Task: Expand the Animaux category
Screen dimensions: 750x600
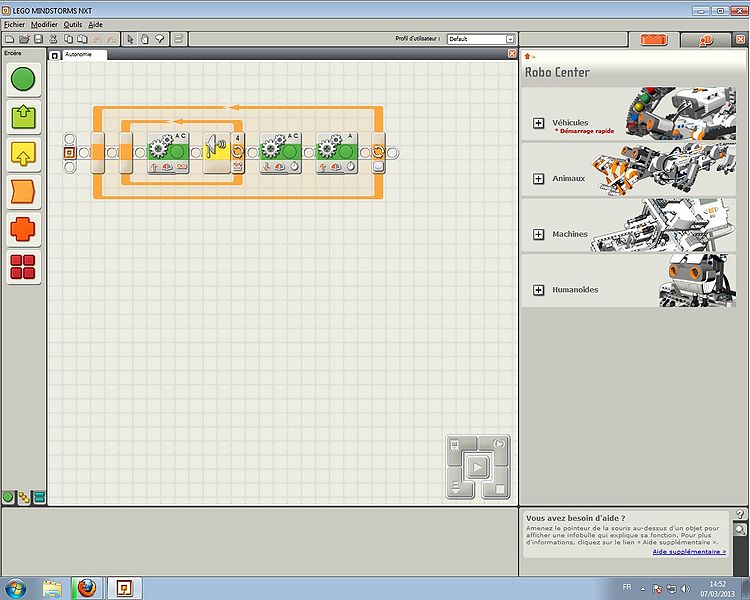Action: [x=539, y=178]
